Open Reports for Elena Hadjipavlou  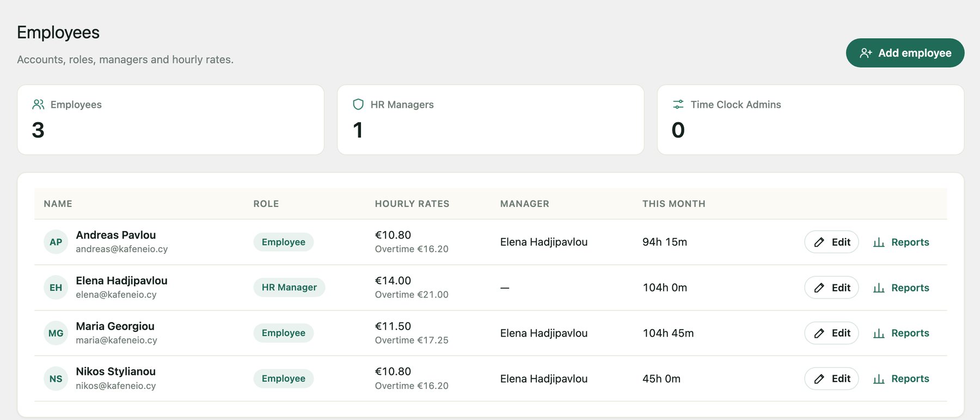[x=901, y=288]
